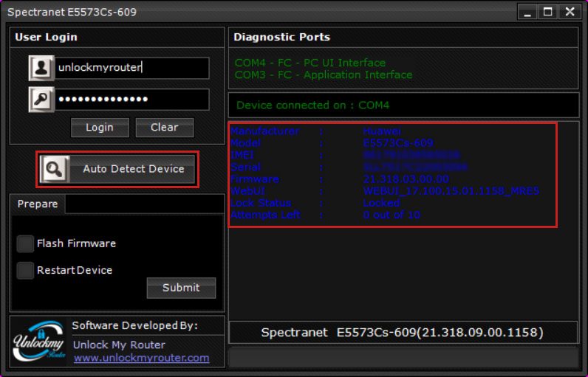Click the Spectranet E5573Cs-609(21.318.09.00.1158) label
This screenshot has width=588, height=377.
[402, 333]
